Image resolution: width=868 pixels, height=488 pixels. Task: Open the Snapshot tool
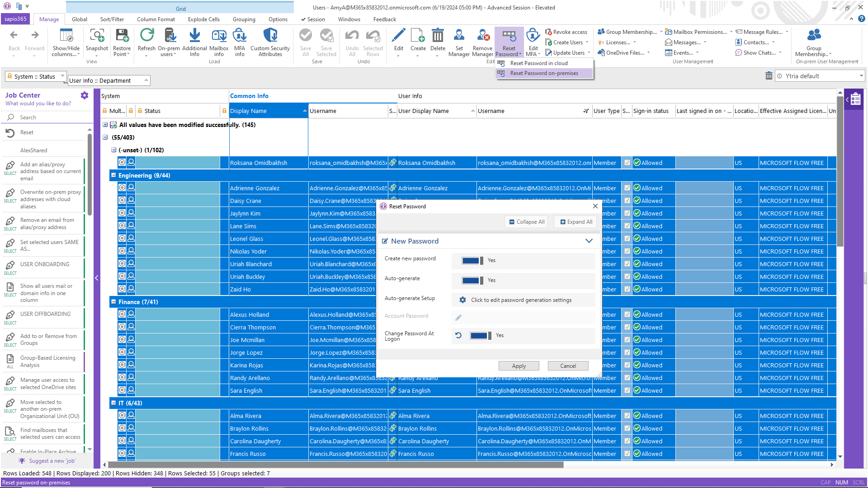97,35
